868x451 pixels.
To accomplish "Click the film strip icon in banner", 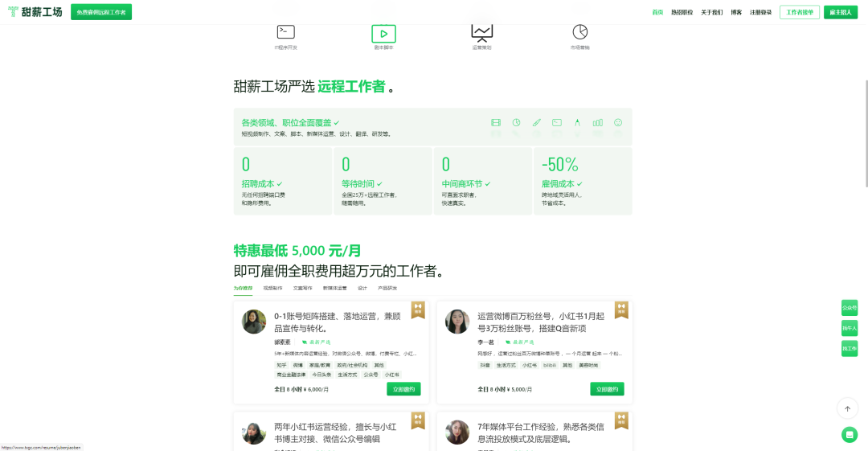I will click(x=496, y=123).
